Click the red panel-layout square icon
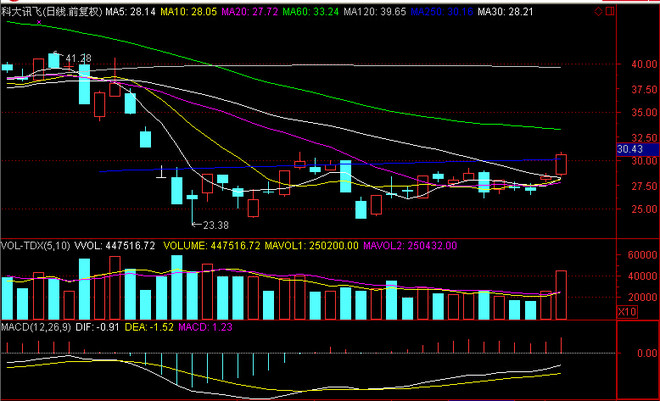 609,12
